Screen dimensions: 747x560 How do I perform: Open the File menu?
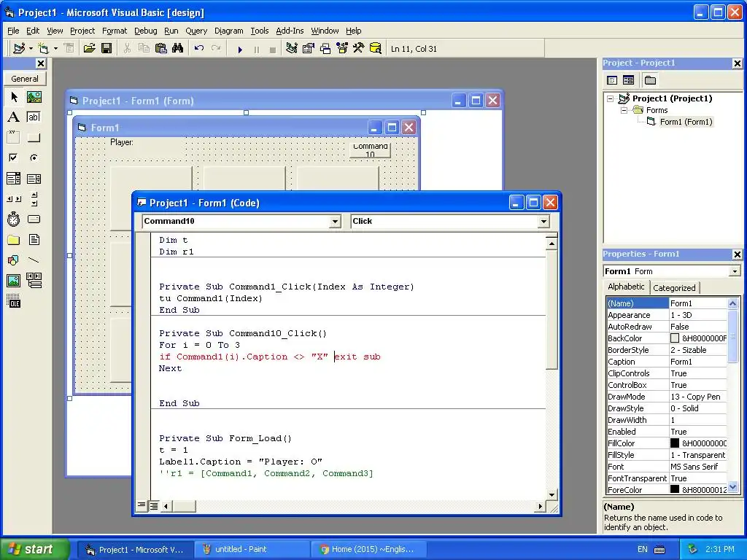(x=13, y=31)
